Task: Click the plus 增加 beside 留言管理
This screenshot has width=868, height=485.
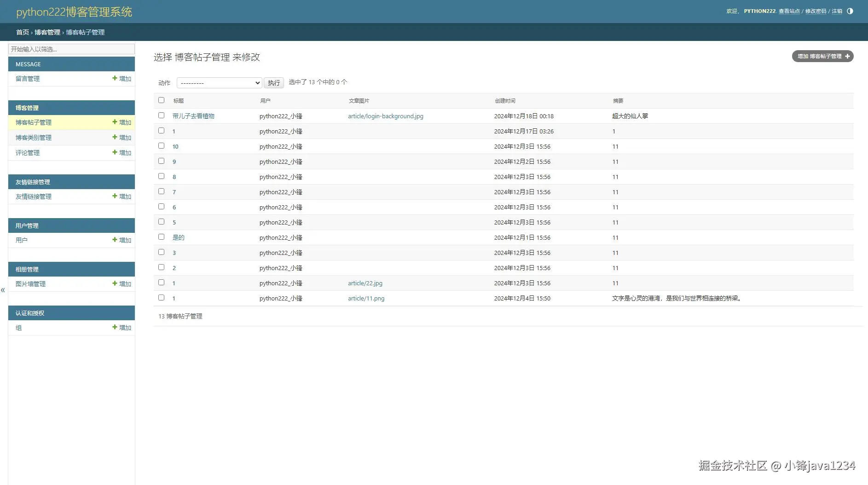Action: [x=122, y=79]
